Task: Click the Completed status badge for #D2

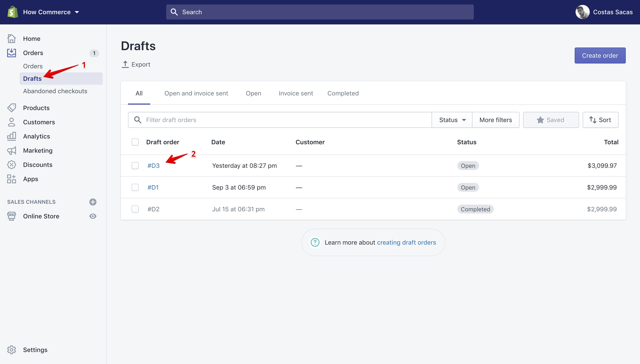Action: [x=475, y=209]
